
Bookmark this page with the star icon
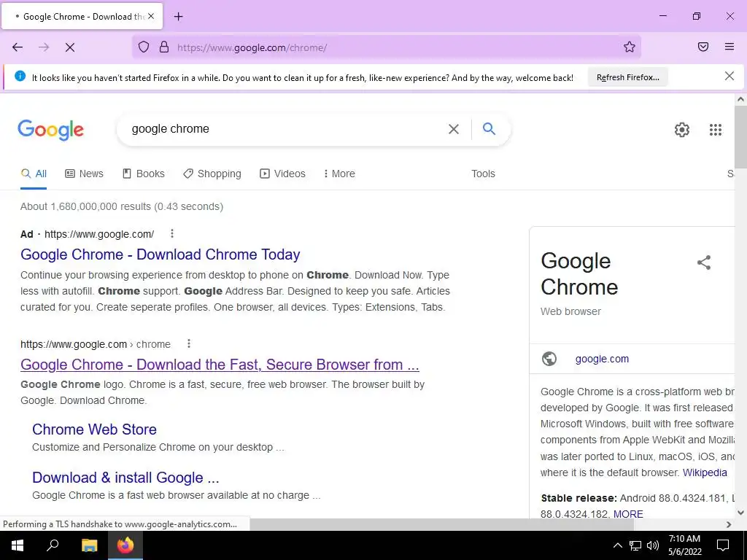click(630, 47)
